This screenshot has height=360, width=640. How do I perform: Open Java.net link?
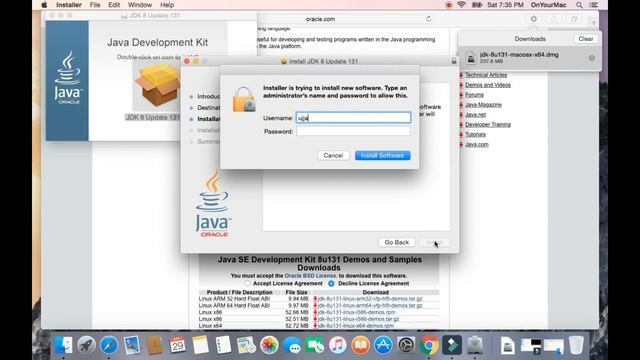coord(476,115)
